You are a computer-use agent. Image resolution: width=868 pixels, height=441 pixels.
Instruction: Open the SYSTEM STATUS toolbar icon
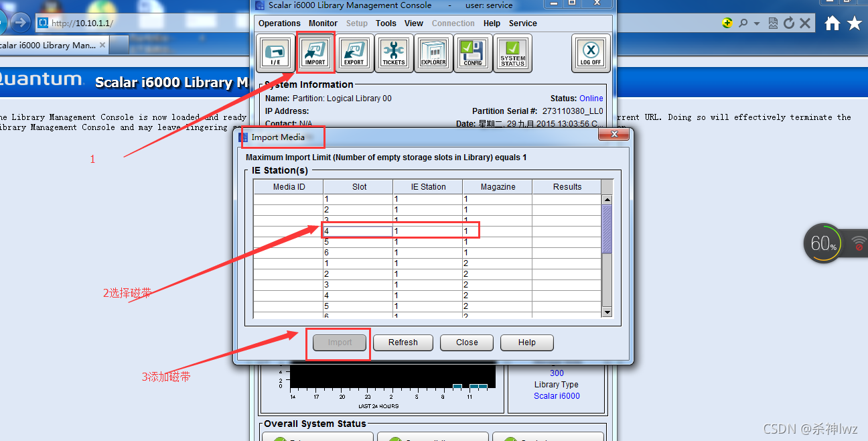(512, 53)
